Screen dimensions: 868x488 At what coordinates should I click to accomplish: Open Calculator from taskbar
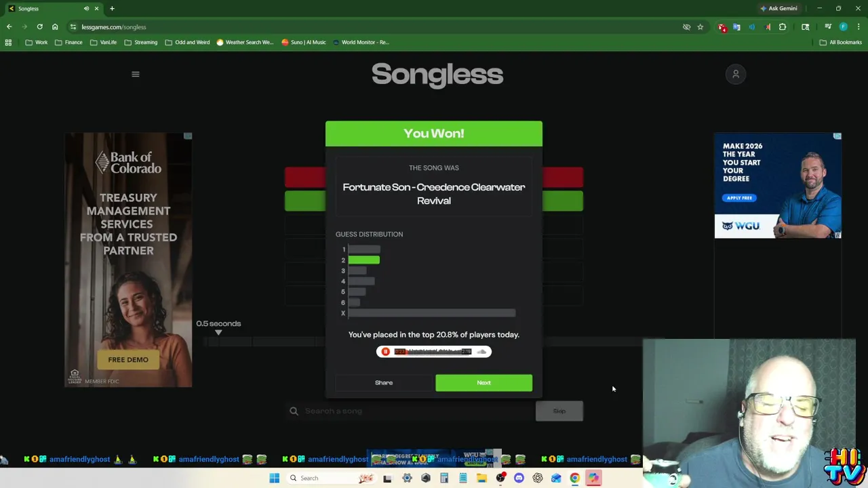pyautogui.click(x=444, y=478)
